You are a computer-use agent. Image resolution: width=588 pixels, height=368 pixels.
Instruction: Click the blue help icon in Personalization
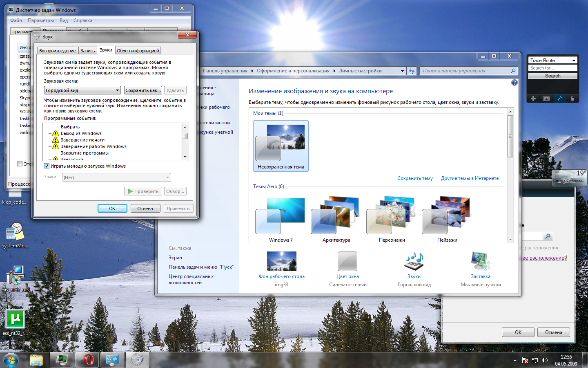(514, 83)
